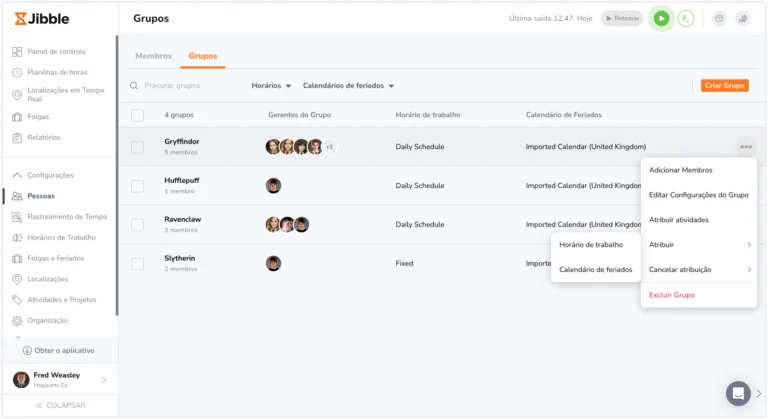This screenshot has width=768, height=419.
Task: Open the Jibble logo home
Action: click(x=42, y=19)
